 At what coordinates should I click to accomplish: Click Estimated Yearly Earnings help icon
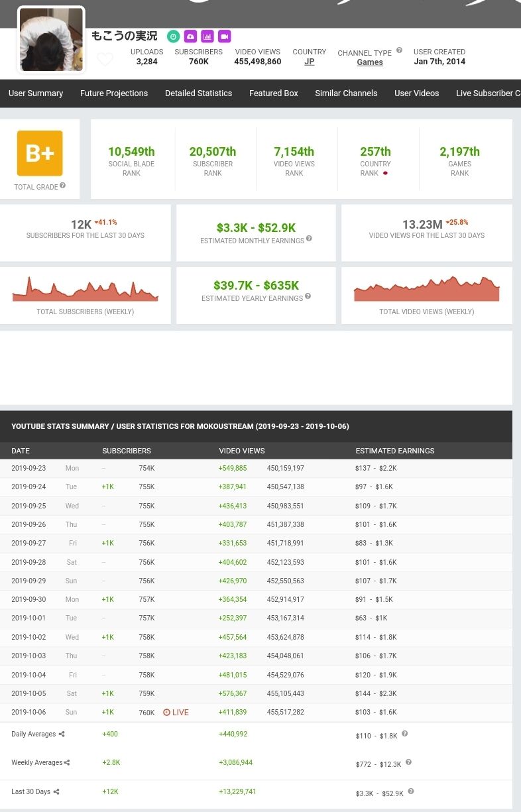click(x=308, y=296)
